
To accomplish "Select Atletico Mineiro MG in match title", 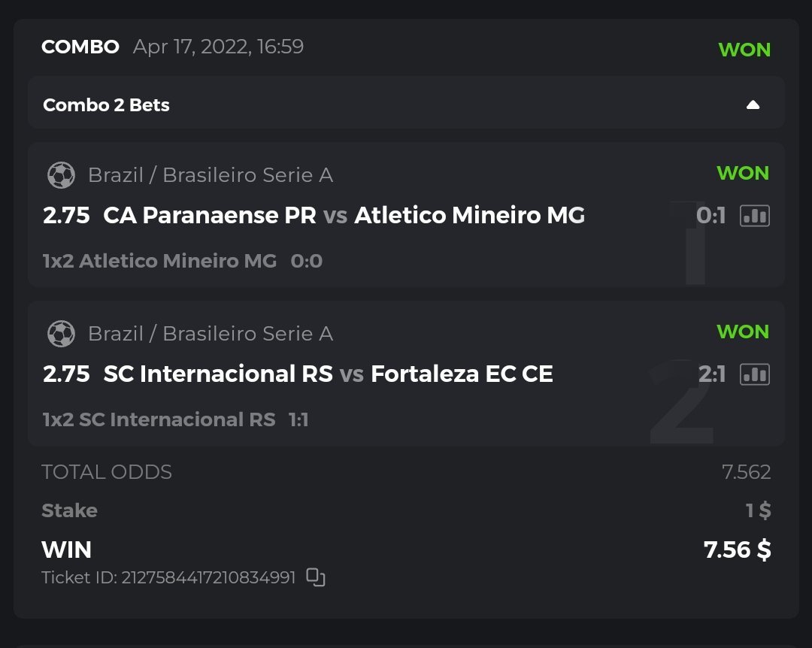I will 469,216.
